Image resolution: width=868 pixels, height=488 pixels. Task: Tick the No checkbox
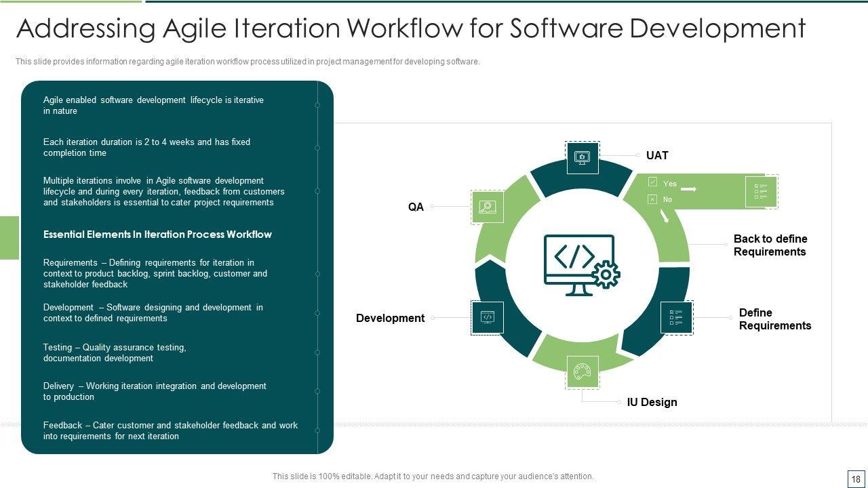pyautogui.click(x=652, y=199)
